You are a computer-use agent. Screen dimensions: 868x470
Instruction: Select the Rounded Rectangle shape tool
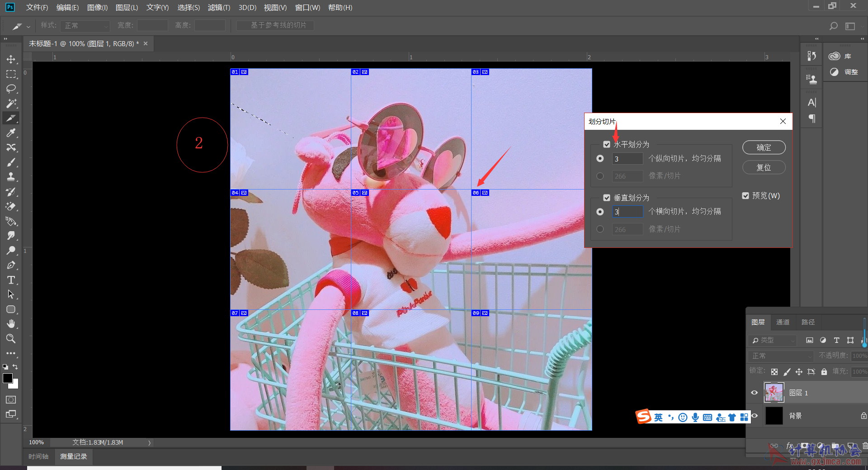(x=11, y=309)
